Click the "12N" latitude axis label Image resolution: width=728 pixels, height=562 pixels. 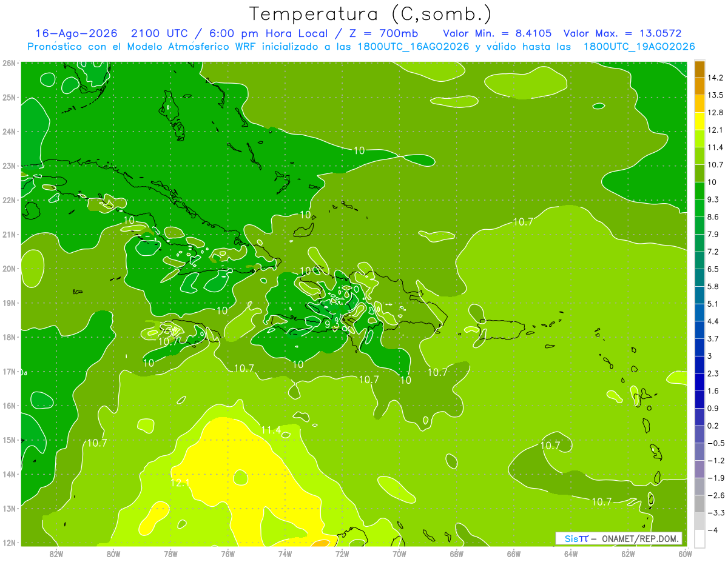point(9,543)
